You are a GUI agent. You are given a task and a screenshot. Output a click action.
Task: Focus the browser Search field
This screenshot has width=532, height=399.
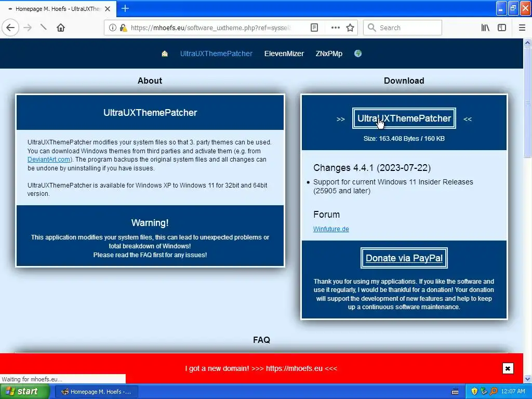coord(403,28)
